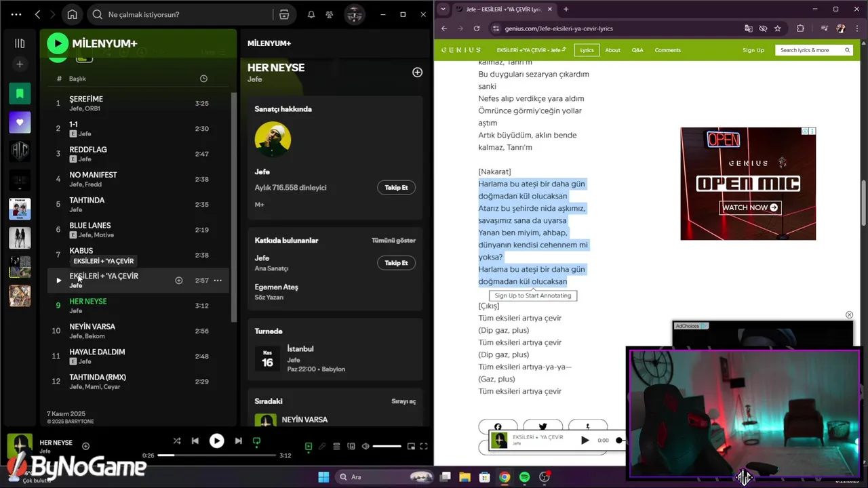Open the Spotify Home button
The height and width of the screenshot is (488, 868).
[72, 14]
